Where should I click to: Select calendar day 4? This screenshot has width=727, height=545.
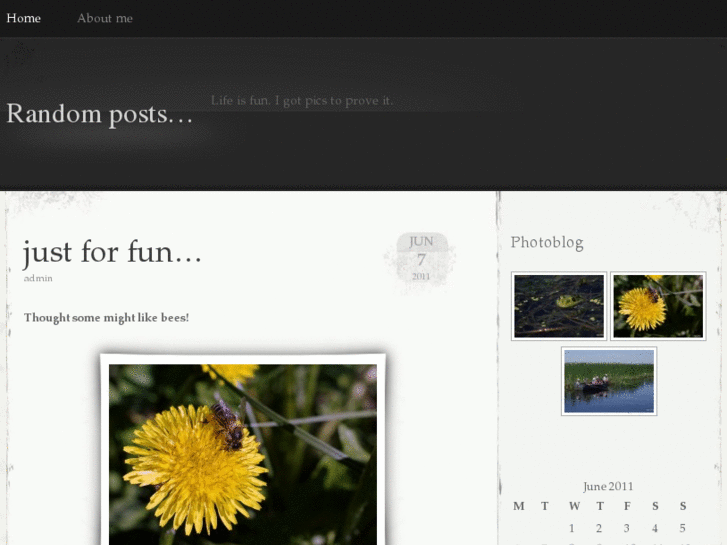[x=655, y=528]
